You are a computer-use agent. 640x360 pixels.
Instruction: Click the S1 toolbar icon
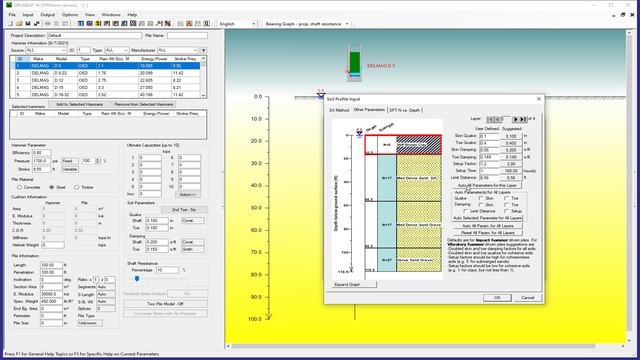pyautogui.click(x=115, y=24)
